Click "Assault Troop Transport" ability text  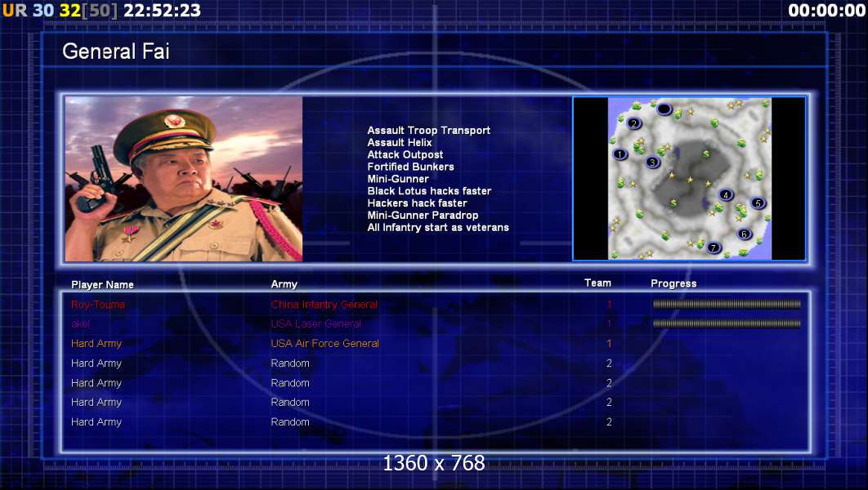click(x=428, y=131)
